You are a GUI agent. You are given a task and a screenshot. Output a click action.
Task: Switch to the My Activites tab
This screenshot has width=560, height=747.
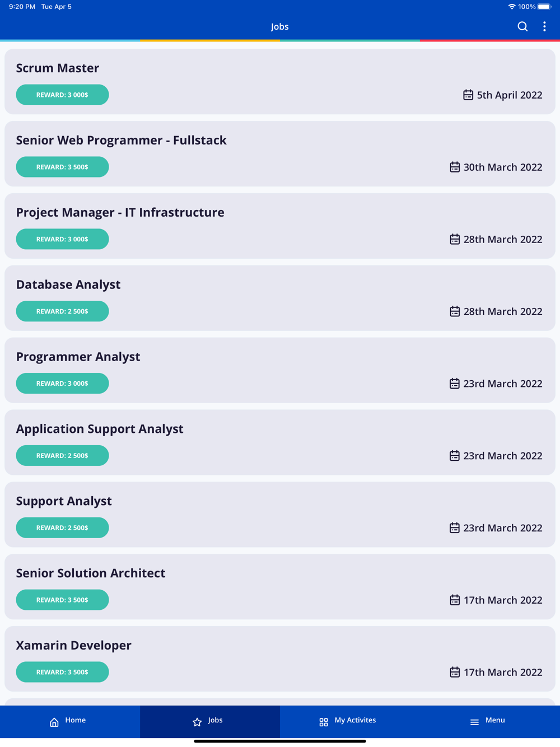coord(355,720)
